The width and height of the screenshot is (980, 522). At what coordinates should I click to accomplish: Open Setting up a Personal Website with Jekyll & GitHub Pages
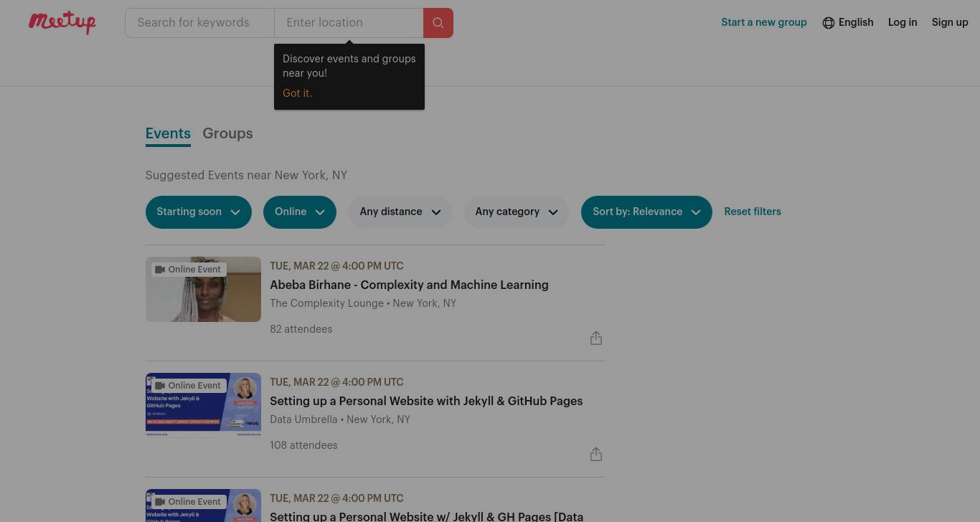426,402
